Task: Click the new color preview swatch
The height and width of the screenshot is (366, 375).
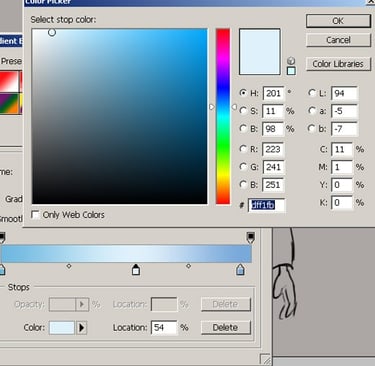Action: (260, 52)
